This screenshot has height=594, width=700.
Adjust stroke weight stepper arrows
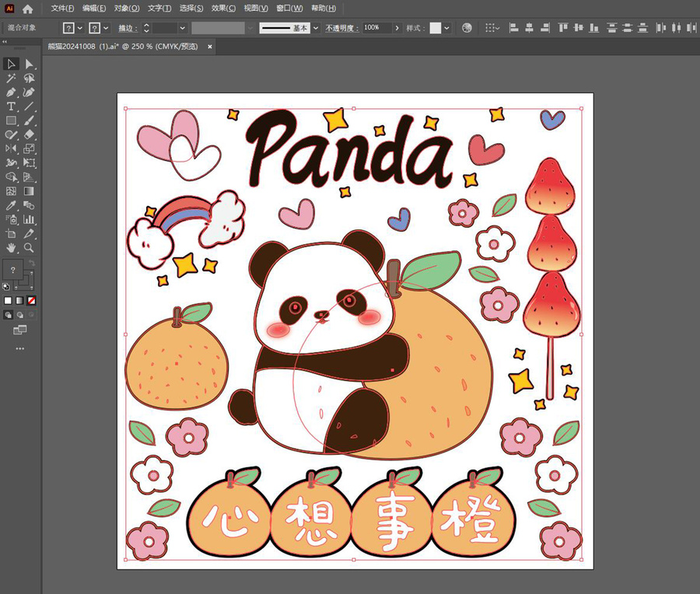point(146,28)
